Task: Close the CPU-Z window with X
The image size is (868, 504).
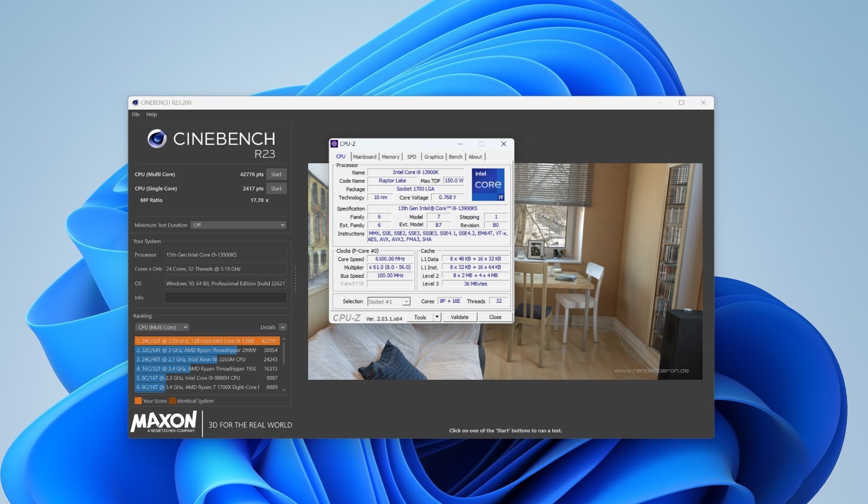Action: (503, 144)
